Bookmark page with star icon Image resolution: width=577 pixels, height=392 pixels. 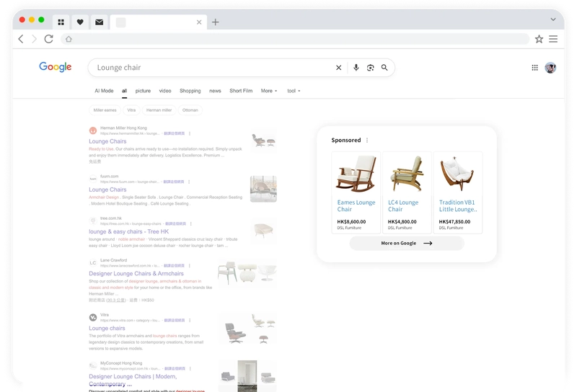539,39
